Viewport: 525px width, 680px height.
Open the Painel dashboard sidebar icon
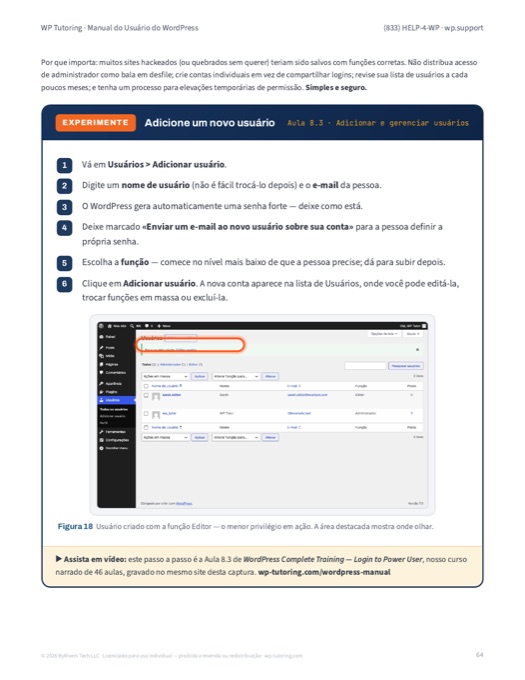click(x=101, y=337)
